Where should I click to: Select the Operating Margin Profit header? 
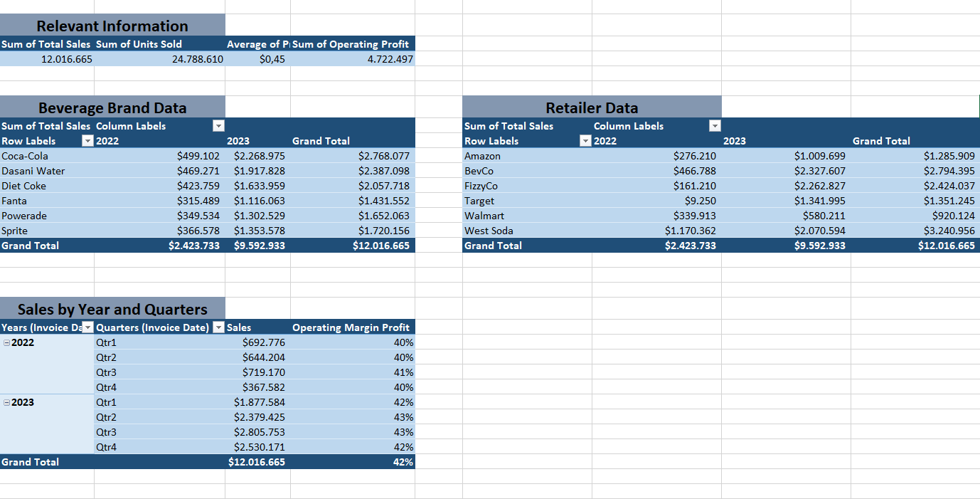[x=352, y=327]
